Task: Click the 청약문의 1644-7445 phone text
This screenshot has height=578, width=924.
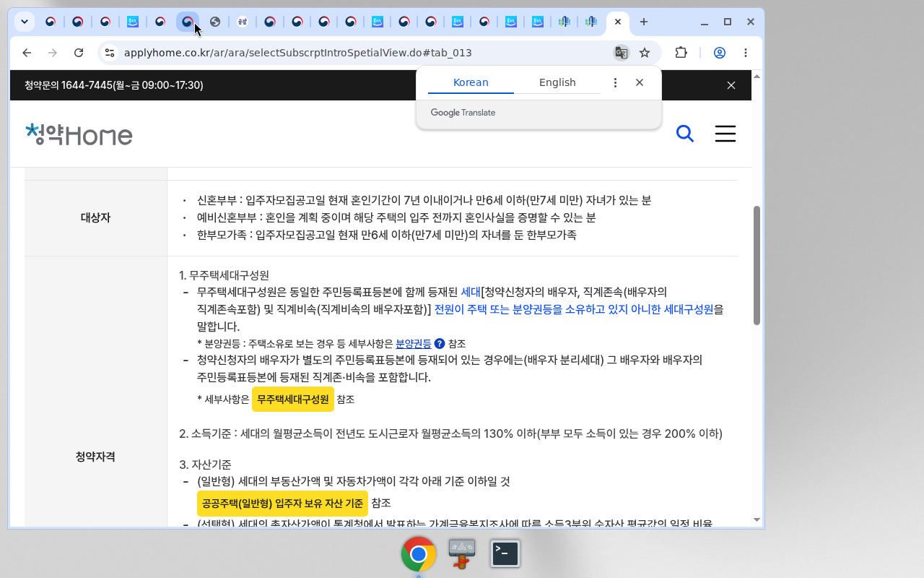Action: 114,85
